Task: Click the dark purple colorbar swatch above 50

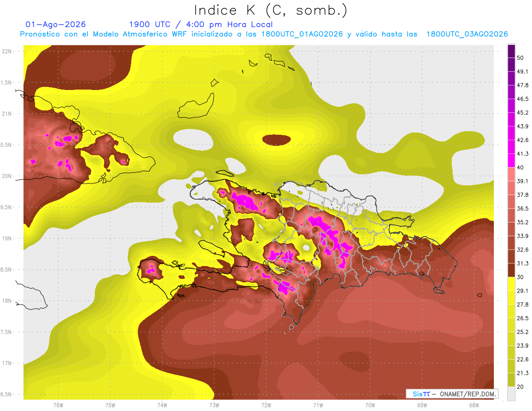Action: click(511, 51)
